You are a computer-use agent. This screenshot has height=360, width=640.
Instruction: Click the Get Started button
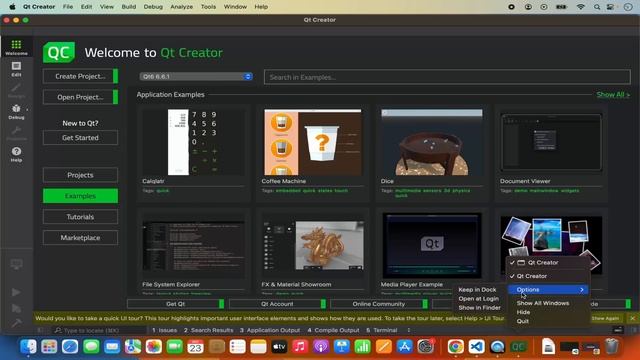tap(80, 138)
